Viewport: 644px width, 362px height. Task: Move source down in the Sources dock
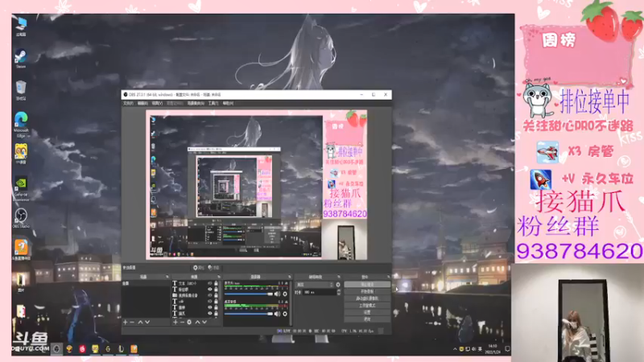click(x=204, y=323)
